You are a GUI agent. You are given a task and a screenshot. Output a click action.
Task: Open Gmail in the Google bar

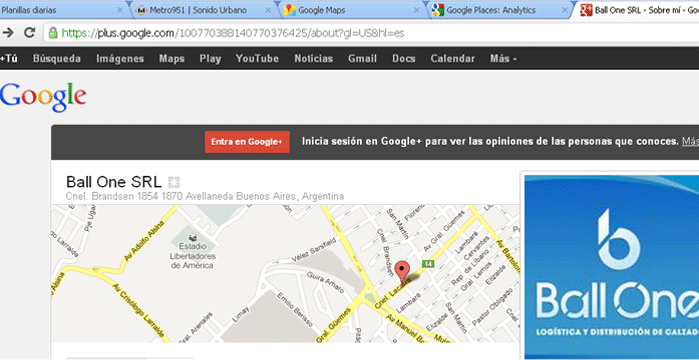coord(362,59)
